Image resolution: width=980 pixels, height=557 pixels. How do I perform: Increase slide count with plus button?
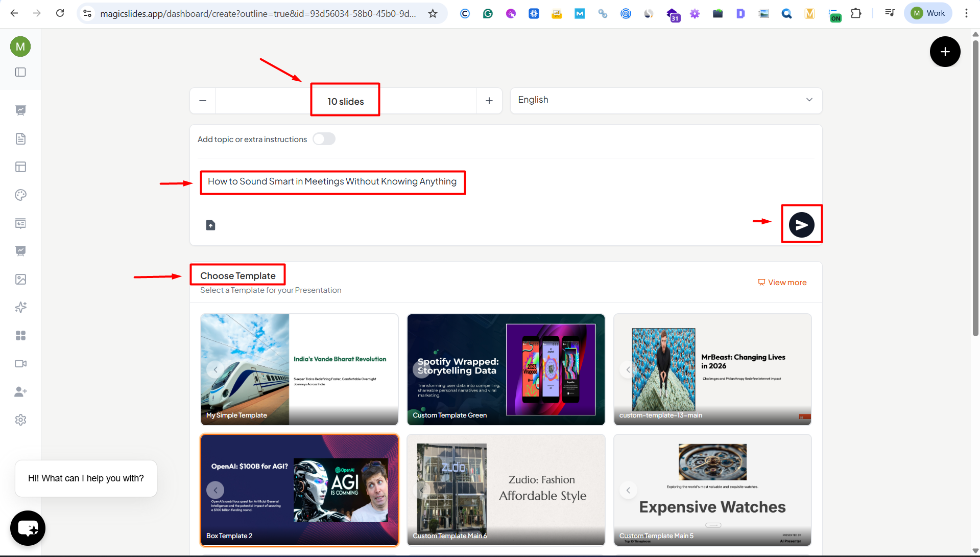coord(489,101)
